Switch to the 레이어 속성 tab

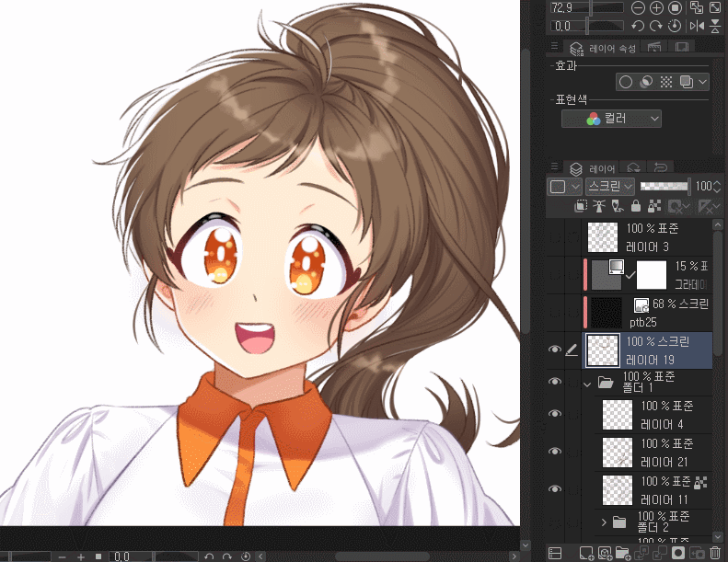click(602, 48)
